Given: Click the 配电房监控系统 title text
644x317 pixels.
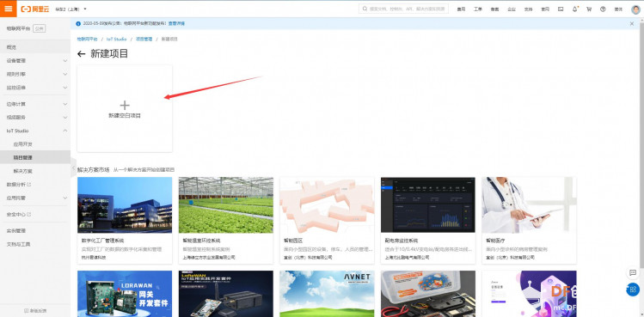Looking at the screenshot, I should point(402,241).
